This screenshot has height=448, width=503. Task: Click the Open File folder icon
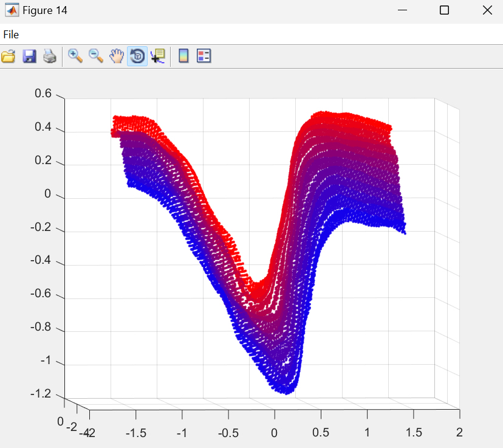(9, 57)
